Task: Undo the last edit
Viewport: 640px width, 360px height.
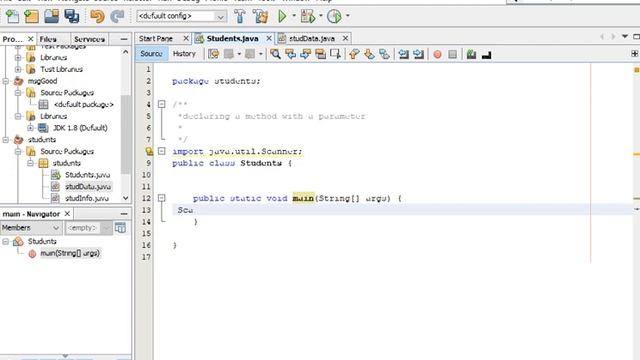Action: click(98, 16)
